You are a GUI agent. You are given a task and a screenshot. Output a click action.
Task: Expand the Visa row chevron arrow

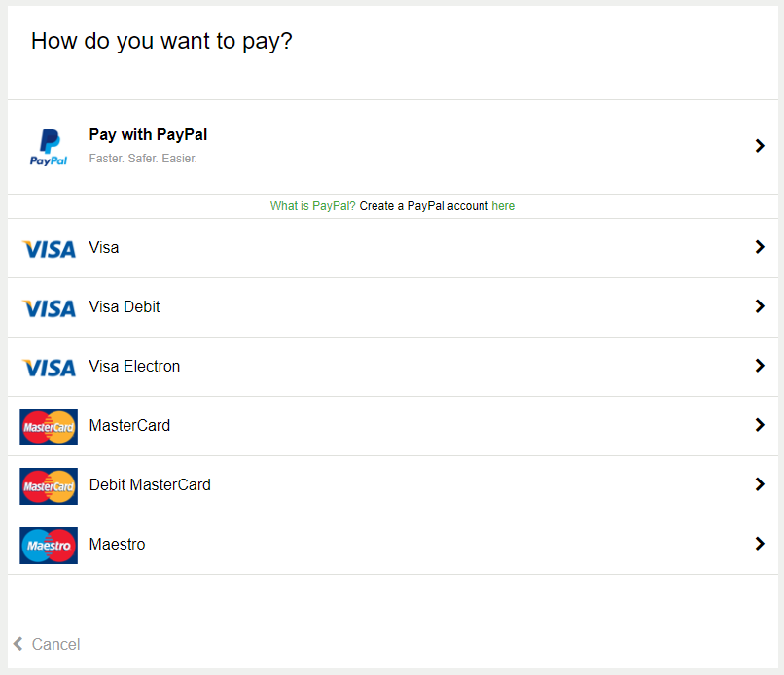(x=760, y=246)
